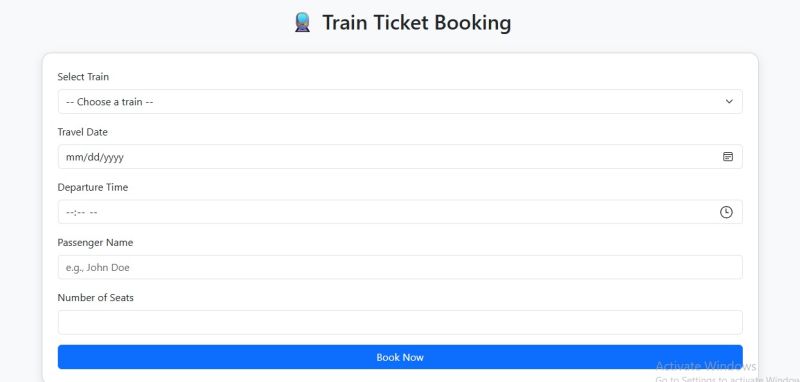
Task: Select the minutes segment of Departure Time
Action: coord(81,212)
